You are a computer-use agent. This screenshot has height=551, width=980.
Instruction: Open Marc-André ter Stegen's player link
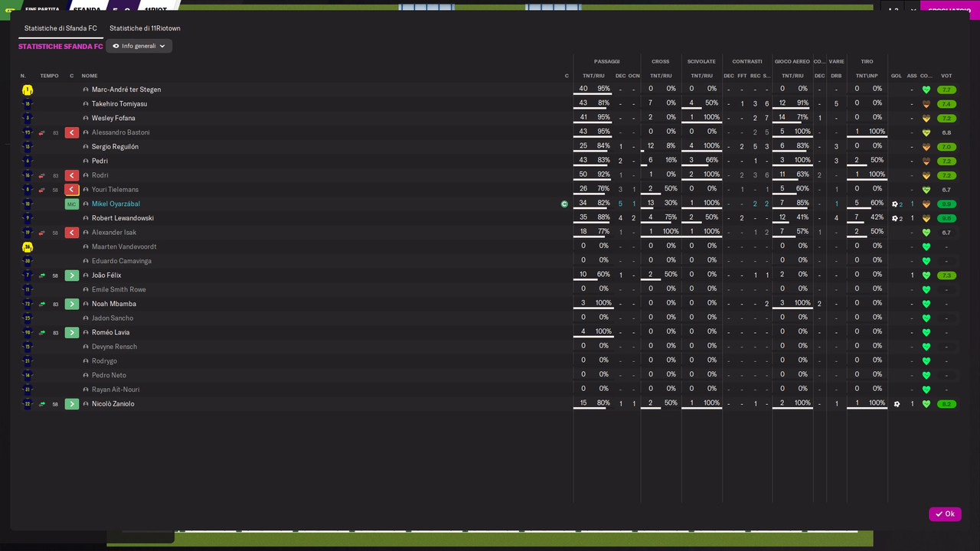[x=126, y=90]
